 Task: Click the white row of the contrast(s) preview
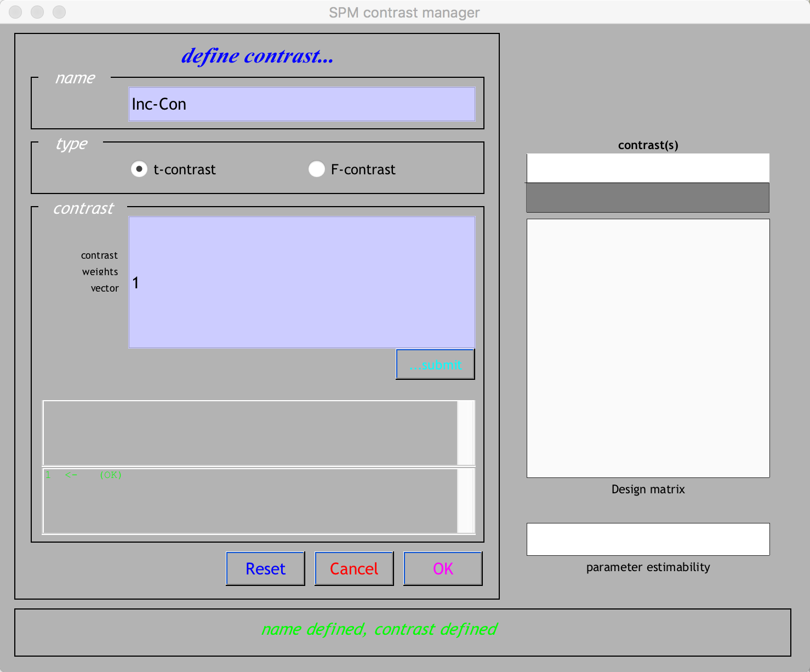648,168
